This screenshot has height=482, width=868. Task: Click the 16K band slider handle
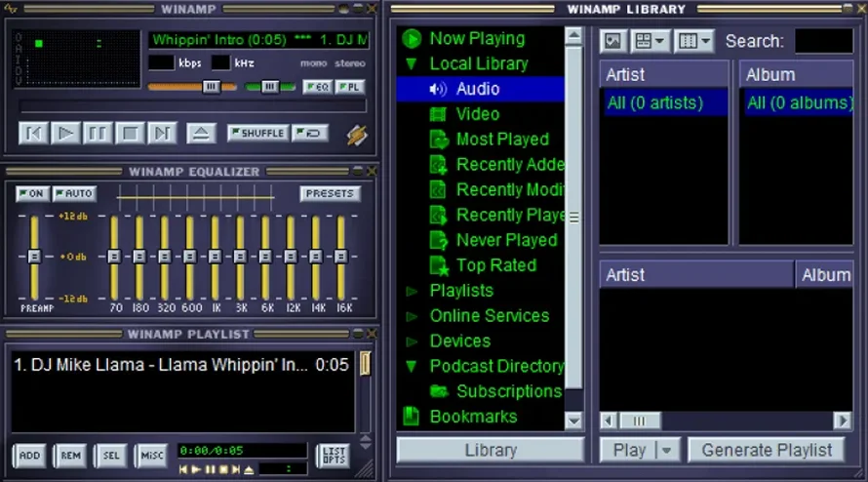pos(341,257)
